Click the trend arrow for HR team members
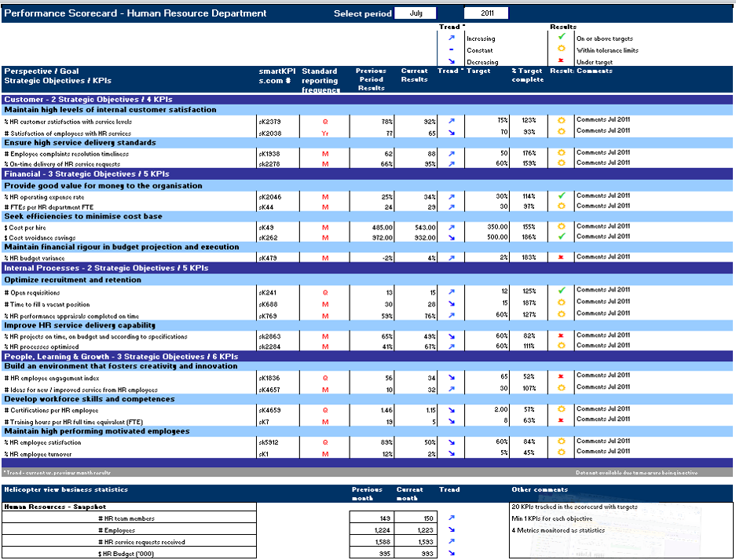The image size is (736, 560). 451,518
